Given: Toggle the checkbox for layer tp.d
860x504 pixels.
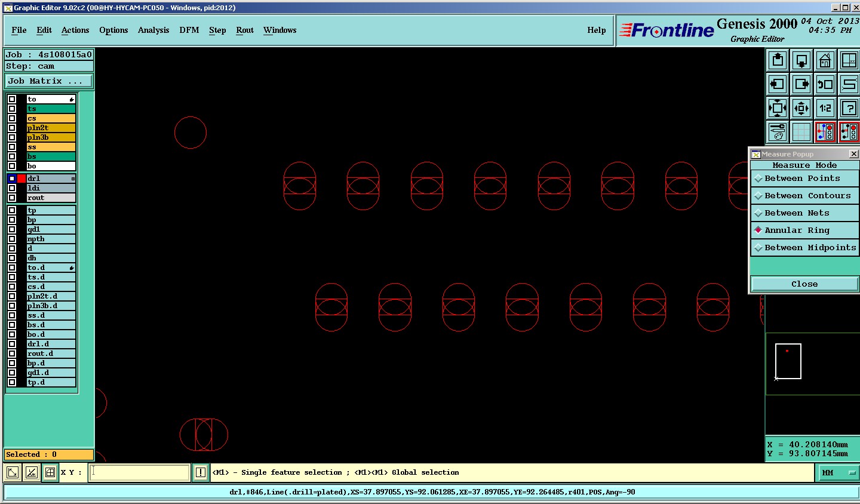Looking at the screenshot, I should point(12,382).
